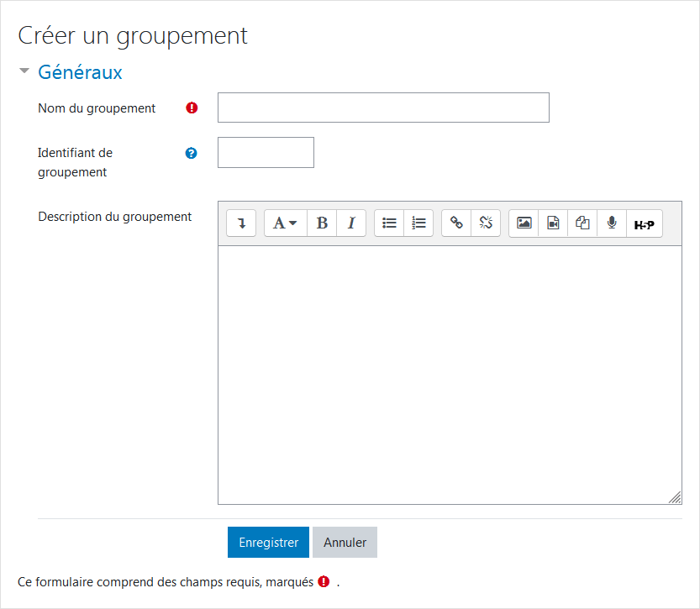Viewport: 700px width, 609px height.
Task: Open the paragraph styles dropdown
Action: pos(286,223)
